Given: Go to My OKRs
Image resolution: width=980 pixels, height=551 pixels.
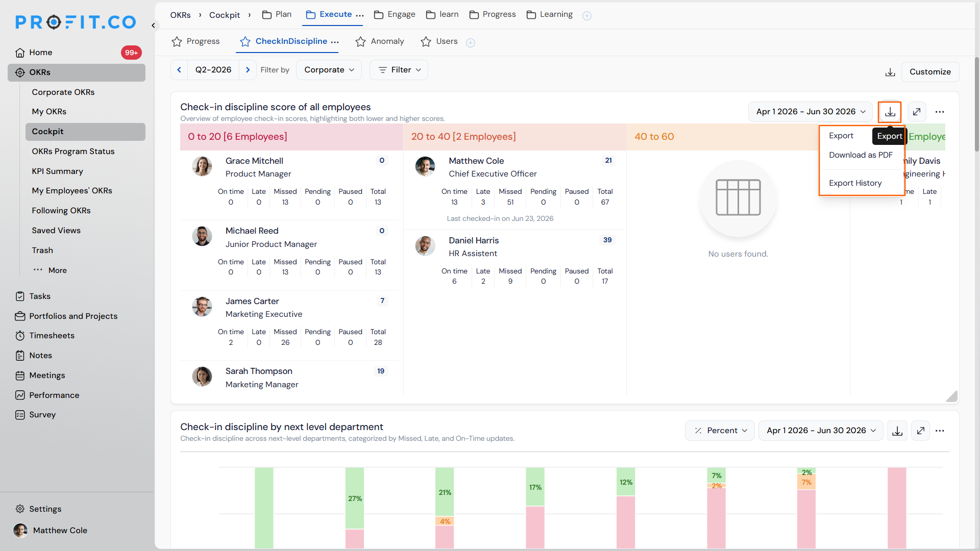Looking at the screenshot, I should 49,112.
